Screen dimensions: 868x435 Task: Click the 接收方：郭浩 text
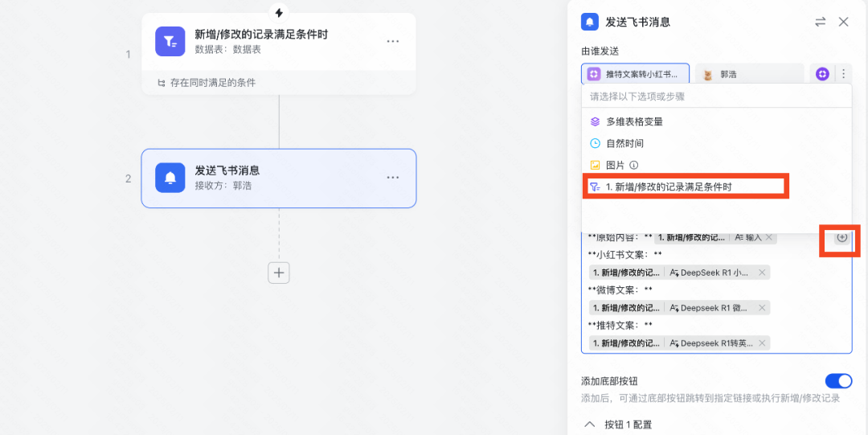tap(223, 186)
